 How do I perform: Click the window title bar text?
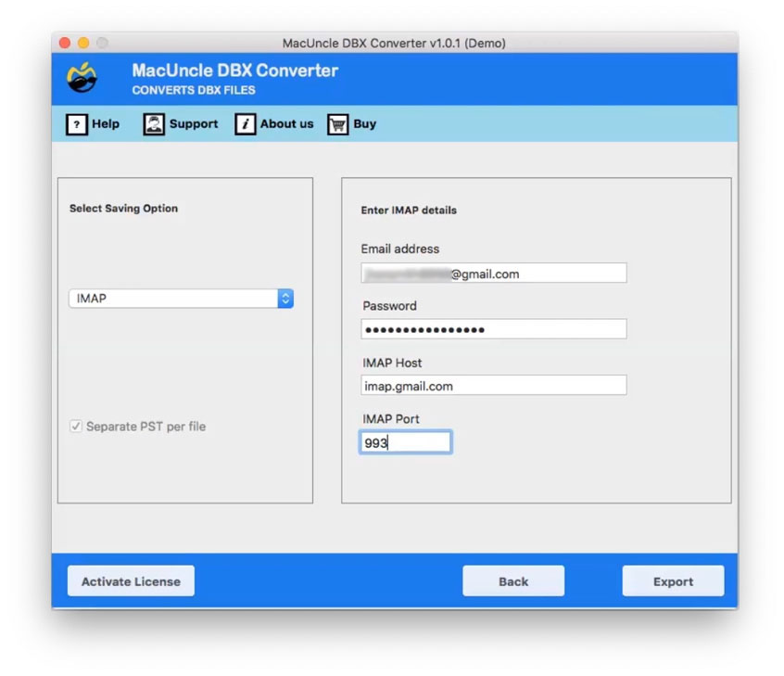click(392, 43)
